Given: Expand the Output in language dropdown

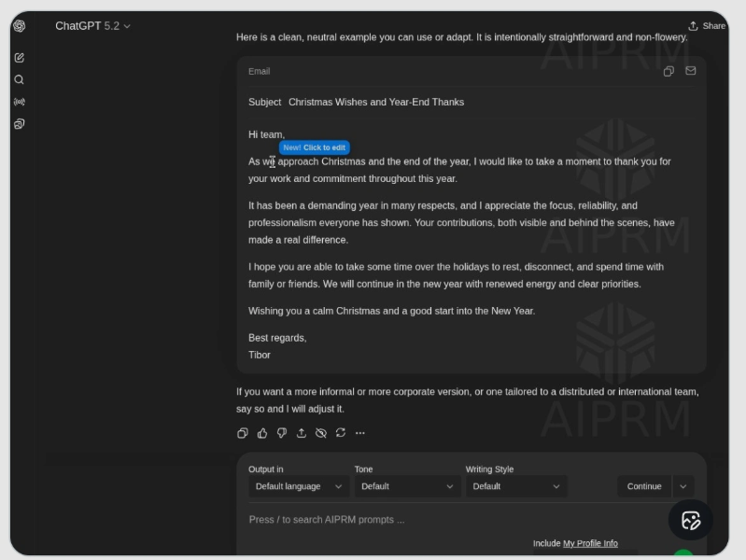Looking at the screenshot, I should (299, 486).
